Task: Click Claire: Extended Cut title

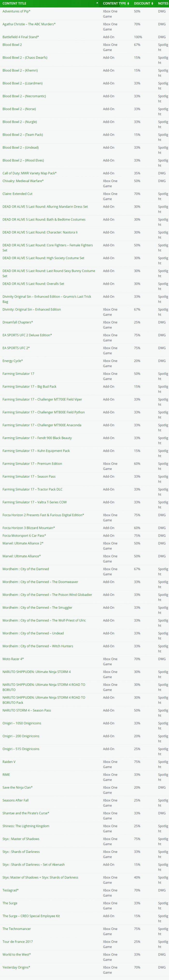Action: click(x=17, y=194)
